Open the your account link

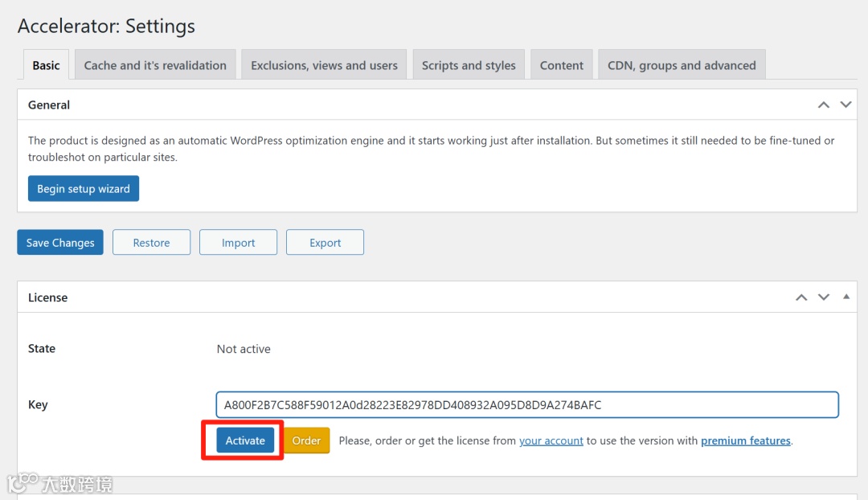point(551,441)
